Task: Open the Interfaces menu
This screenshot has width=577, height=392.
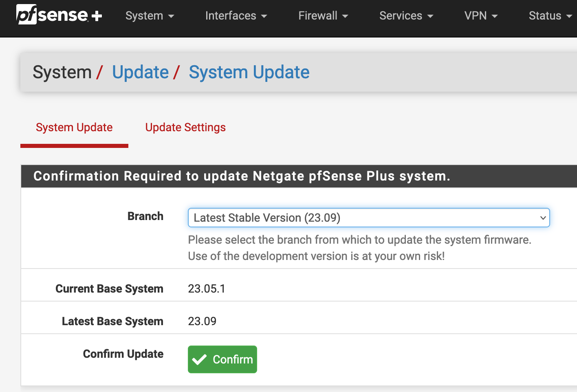Action: [236, 16]
